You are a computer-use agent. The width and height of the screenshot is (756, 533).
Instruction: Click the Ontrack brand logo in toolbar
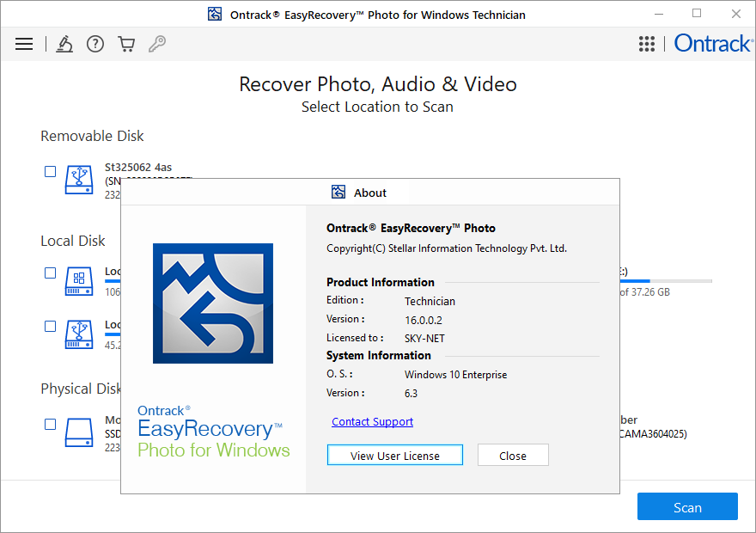pyautogui.click(x=713, y=43)
